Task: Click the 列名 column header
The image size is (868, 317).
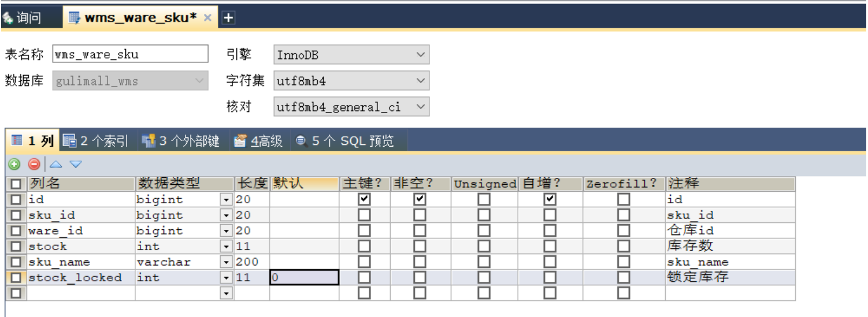Action: coord(81,184)
